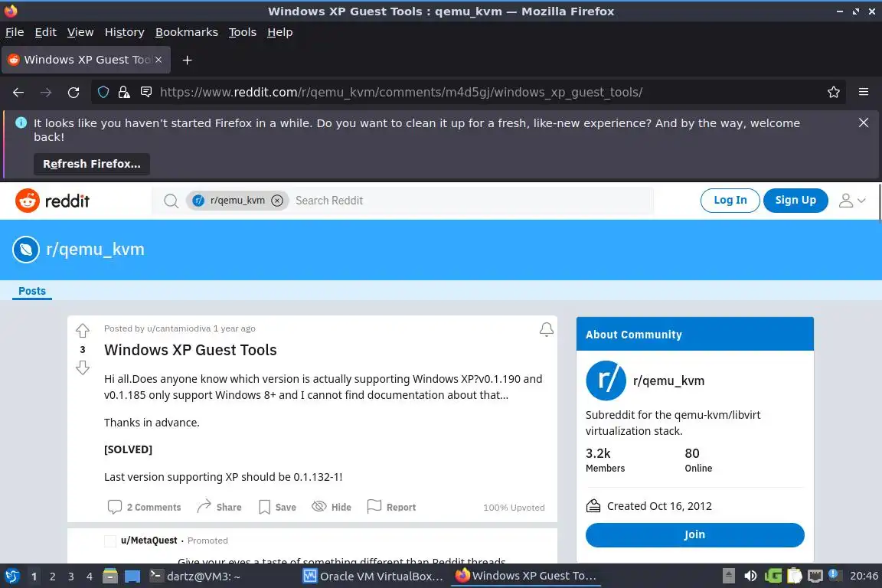This screenshot has width=882, height=588.
Task: Click the 20:46 clock in taskbar
Action: coord(864,576)
